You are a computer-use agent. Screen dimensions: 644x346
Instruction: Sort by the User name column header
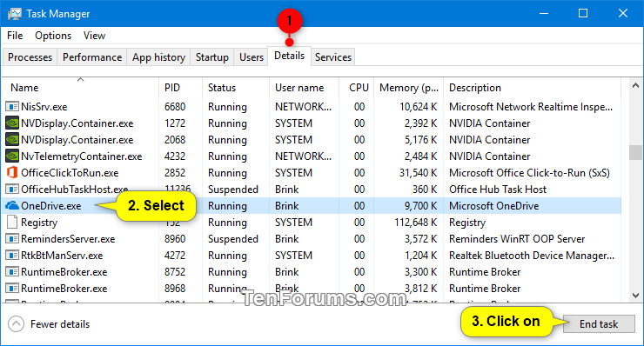coord(305,88)
